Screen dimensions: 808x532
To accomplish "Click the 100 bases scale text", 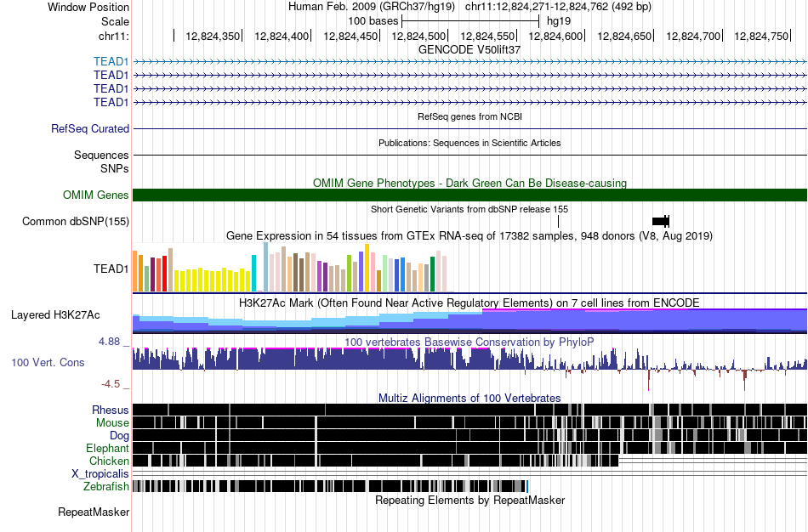I will click(x=373, y=21).
